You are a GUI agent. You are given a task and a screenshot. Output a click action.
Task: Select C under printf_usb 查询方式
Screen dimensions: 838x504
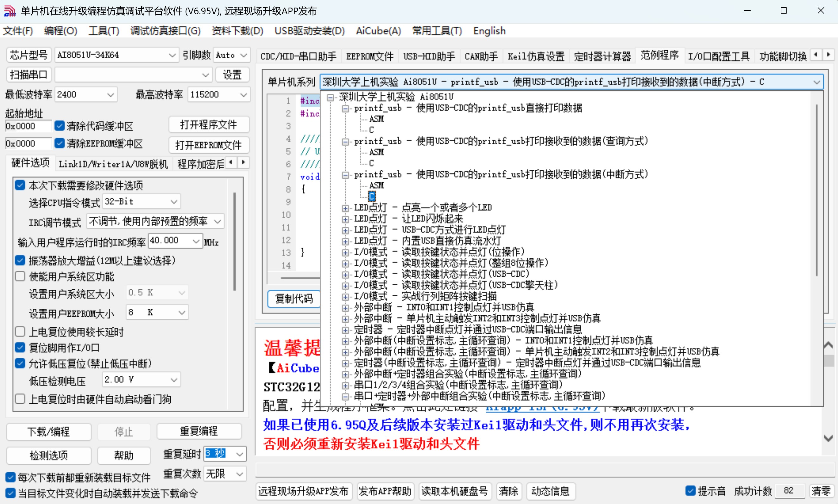click(x=371, y=163)
